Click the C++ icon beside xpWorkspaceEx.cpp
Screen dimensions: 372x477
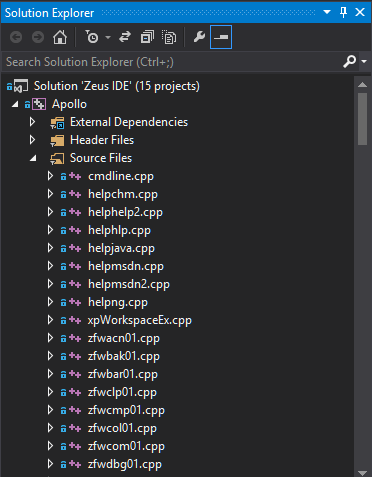[x=75, y=320]
